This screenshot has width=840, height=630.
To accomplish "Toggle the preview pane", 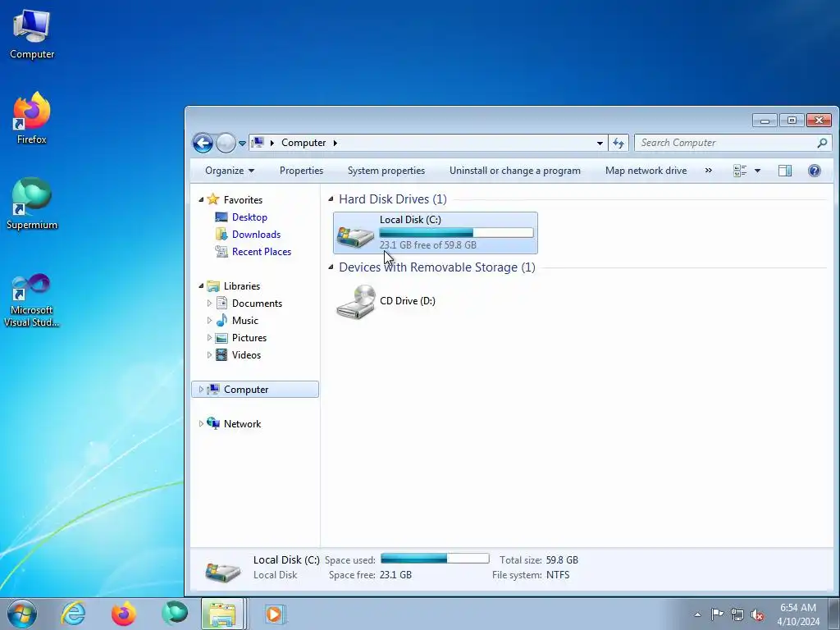I will tap(785, 171).
